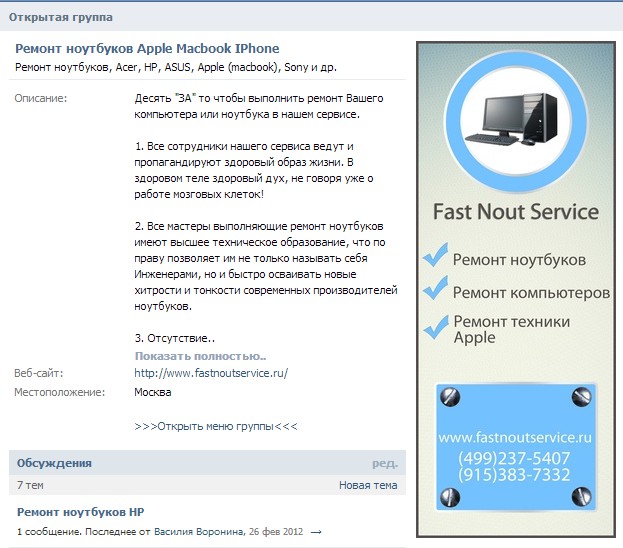Click the Местоположение: label
The width and height of the screenshot is (623, 548).
(x=60, y=392)
